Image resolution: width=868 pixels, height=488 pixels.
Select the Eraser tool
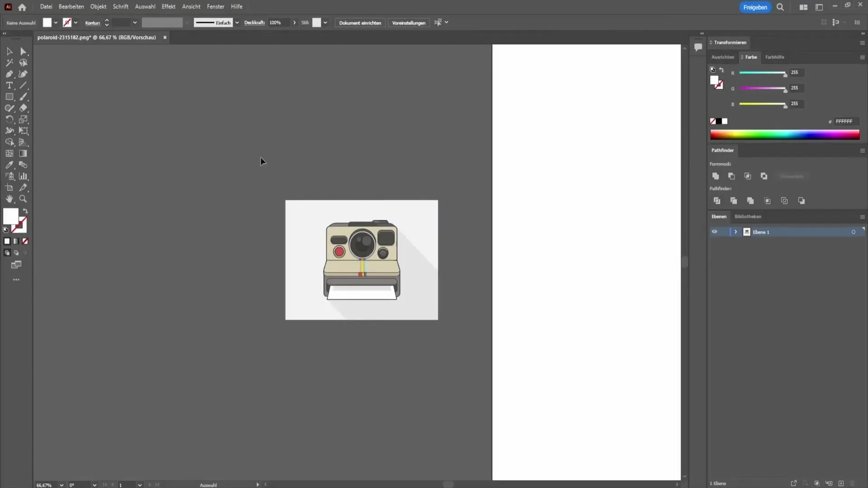[24, 108]
